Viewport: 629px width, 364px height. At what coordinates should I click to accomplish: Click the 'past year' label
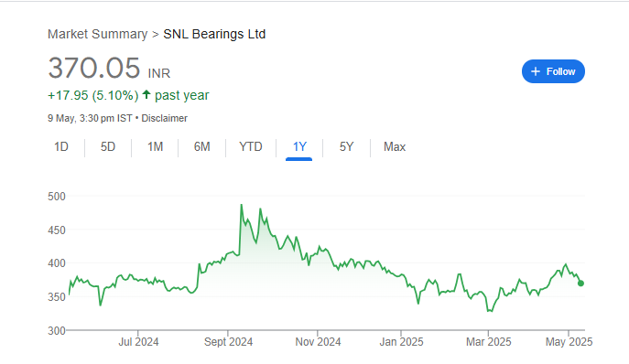tap(181, 95)
